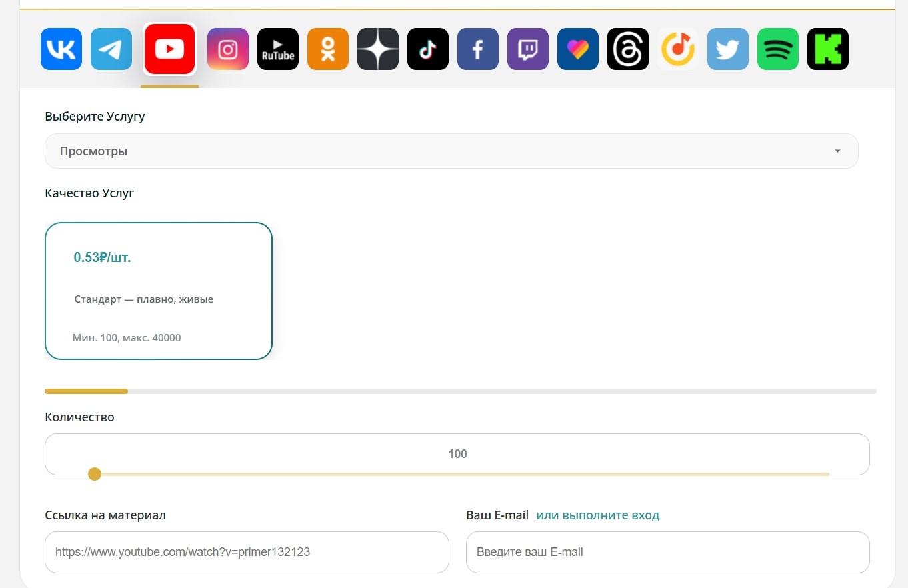Select the Twitter bird icon
This screenshot has height=588, width=908.
pyautogui.click(x=728, y=49)
